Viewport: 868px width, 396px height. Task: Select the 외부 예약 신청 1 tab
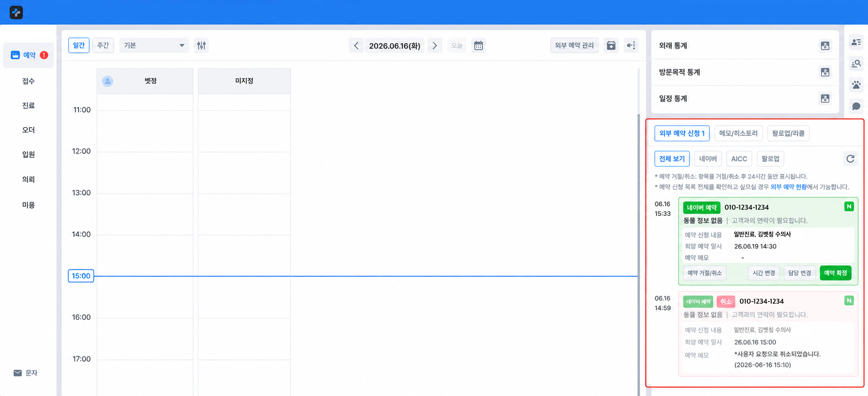coord(682,133)
